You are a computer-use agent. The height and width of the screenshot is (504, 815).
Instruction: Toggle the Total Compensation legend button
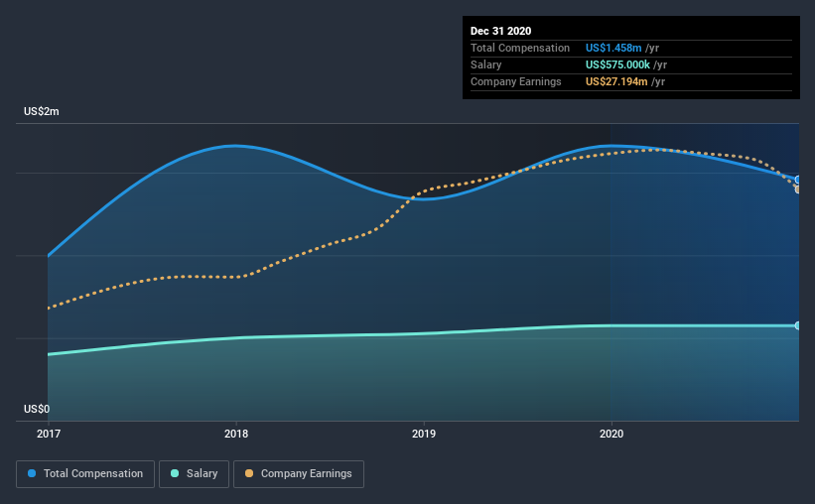pyautogui.click(x=85, y=474)
